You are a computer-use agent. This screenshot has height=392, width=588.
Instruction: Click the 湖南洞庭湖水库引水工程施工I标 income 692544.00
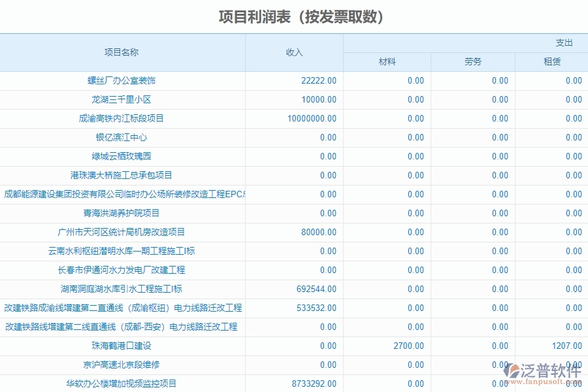318,289
